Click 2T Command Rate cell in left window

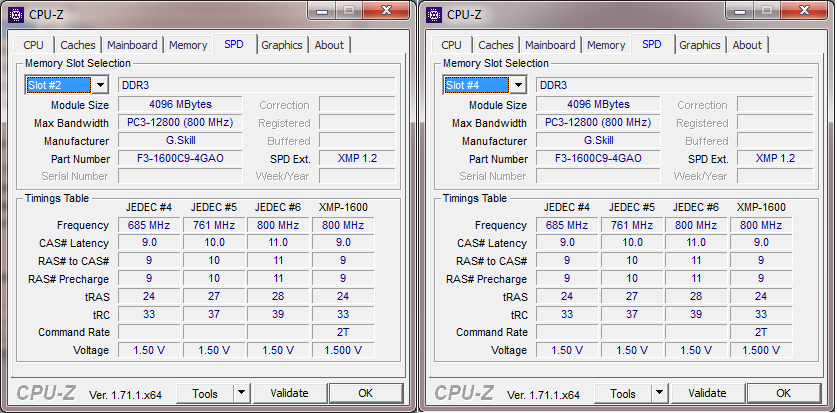[343, 332]
